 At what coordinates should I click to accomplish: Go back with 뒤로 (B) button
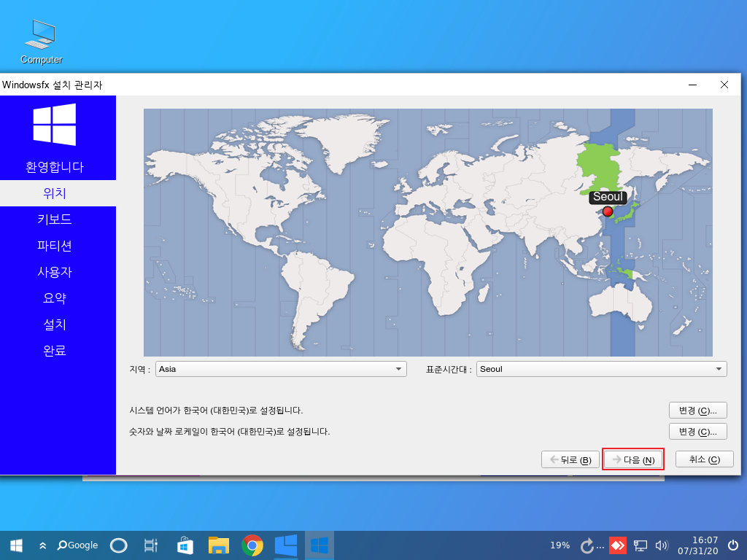(x=570, y=459)
